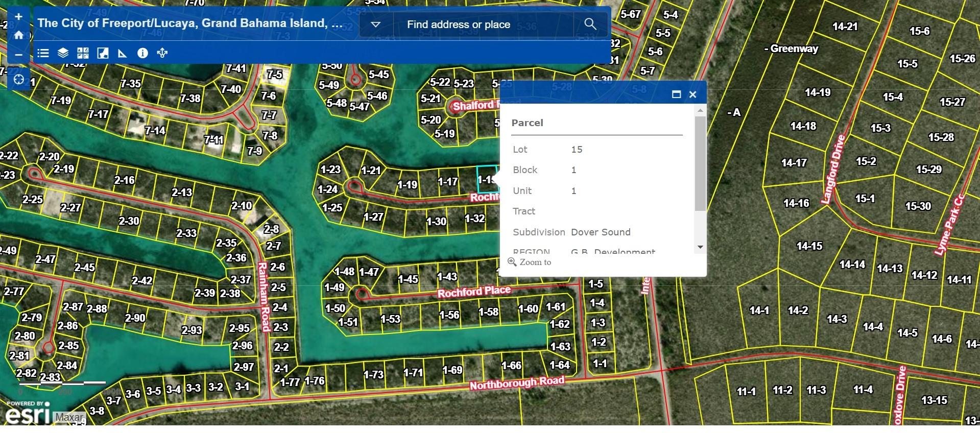Open the Details info panel
This screenshot has height=433, width=980.
pyautogui.click(x=142, y=53)
